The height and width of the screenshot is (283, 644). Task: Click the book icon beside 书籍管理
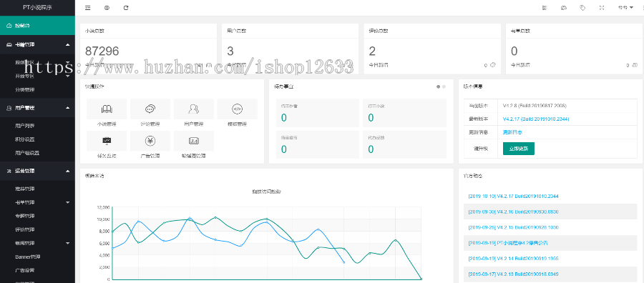tap(9, 45)
